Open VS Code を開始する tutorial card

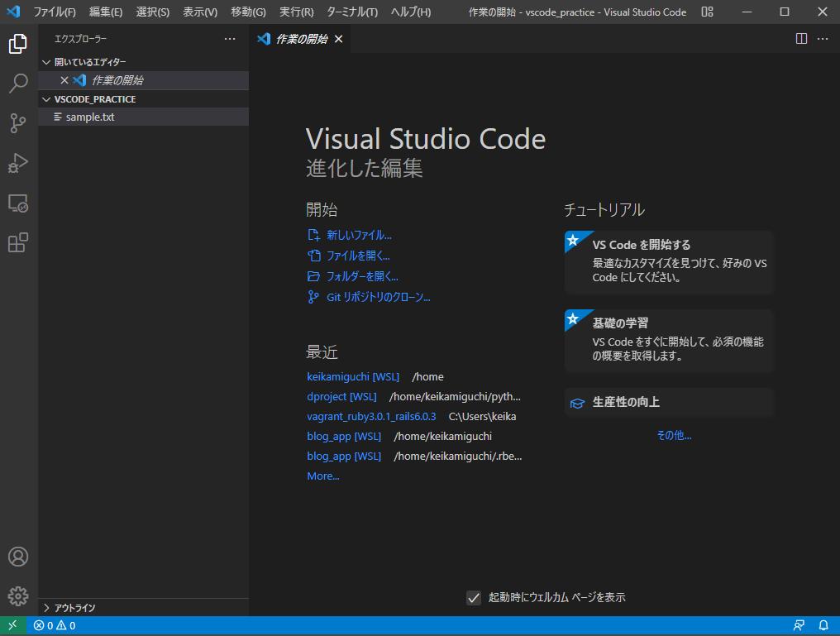click(669, 262)
